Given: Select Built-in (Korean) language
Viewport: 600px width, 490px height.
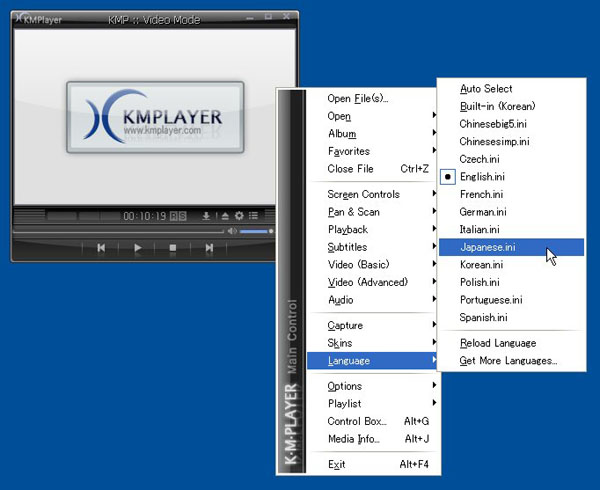Looking at the screenshot, I should tap(512, 106).
